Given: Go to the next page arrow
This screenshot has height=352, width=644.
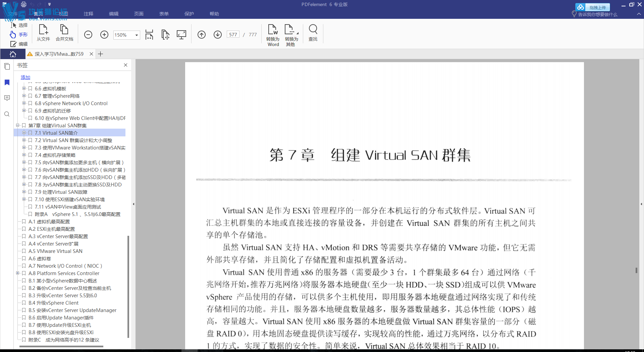Looking at the screenshot, I should click(x=217, y=35).
